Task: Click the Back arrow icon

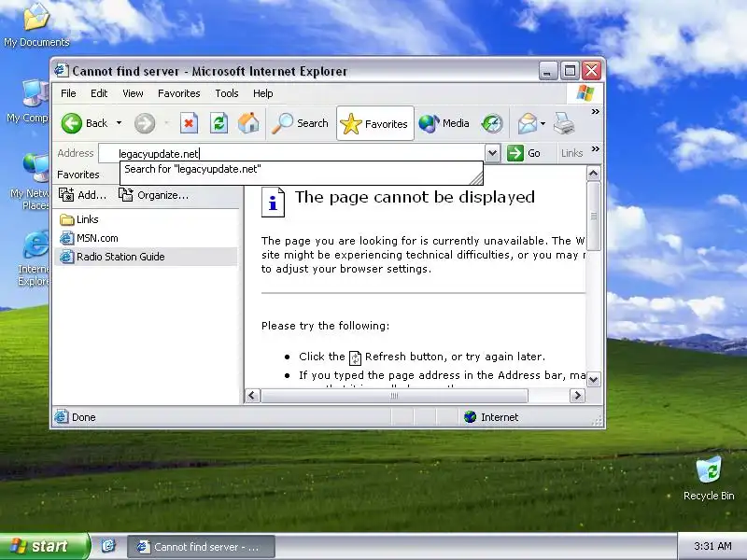Action: [x=72, y=123]
